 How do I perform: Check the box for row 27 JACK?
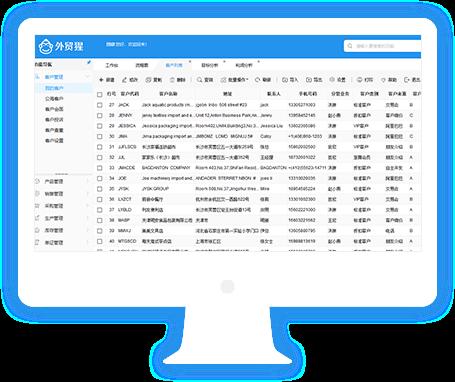pyautogui.click(x=100, y=105)
